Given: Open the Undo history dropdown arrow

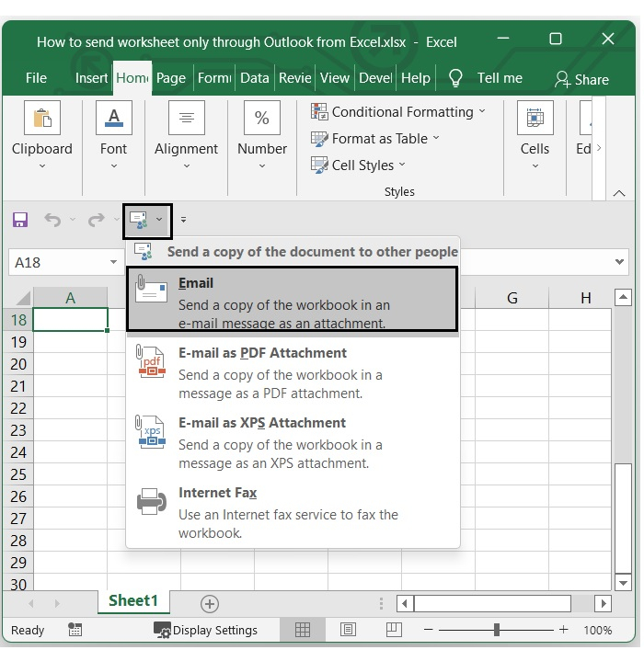Looking at the screenshot, I should click(73, 219).
